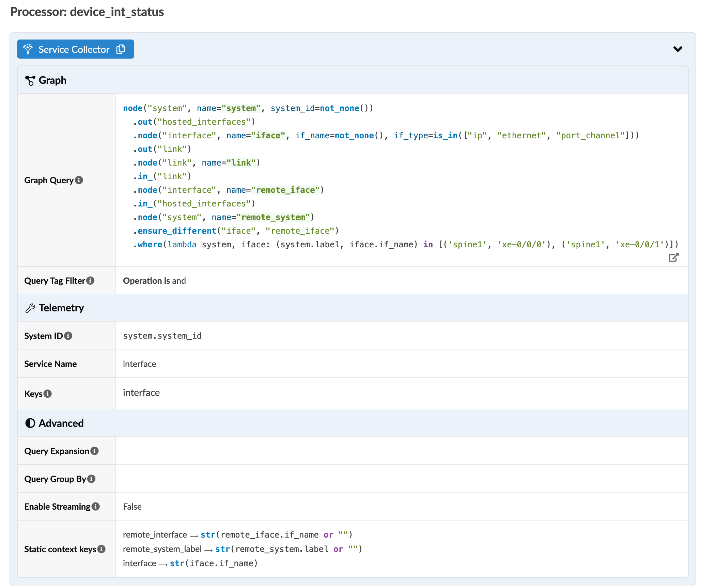
Task: Click the info icon beside Keys
Action: pos(48,394)
